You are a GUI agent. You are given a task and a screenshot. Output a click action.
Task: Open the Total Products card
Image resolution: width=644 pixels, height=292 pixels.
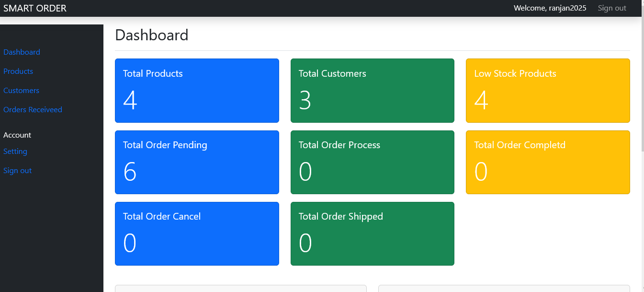pyautogui.click(x=197, y=90)
